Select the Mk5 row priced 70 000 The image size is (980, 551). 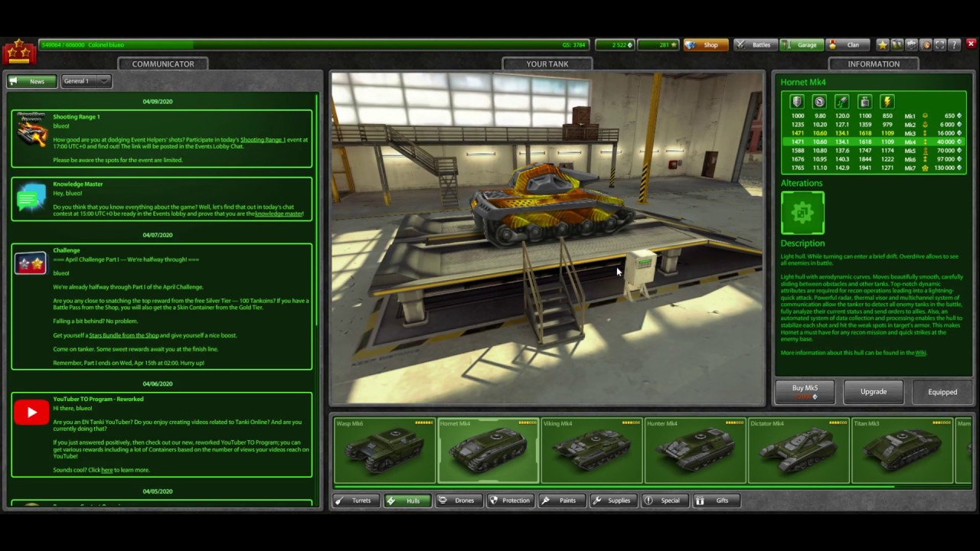[873, 151]
